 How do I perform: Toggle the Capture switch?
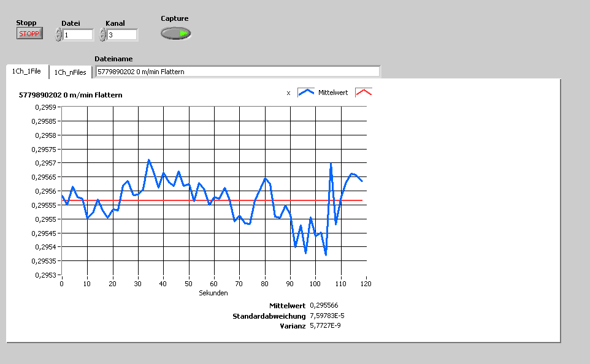[176, 34]
